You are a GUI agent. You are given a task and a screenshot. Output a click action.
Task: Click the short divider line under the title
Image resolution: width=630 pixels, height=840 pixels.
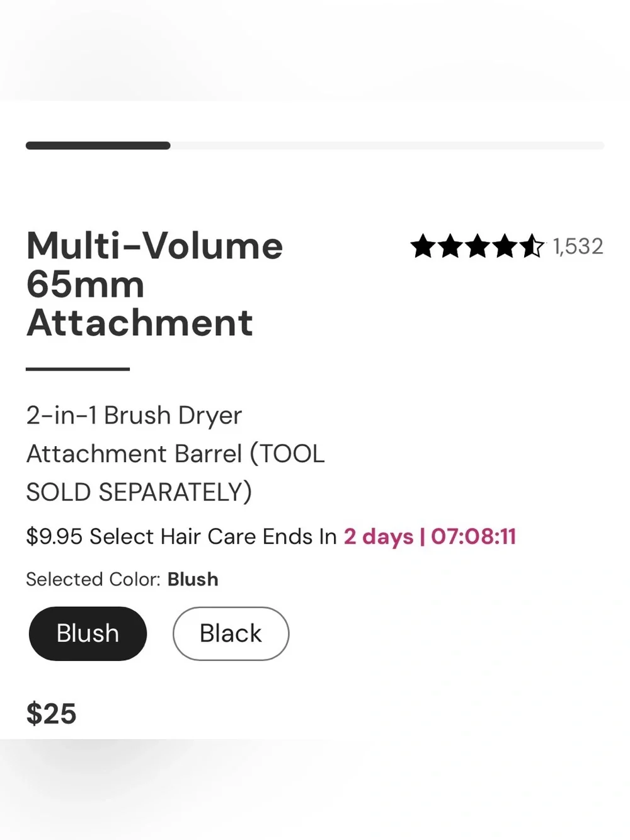click(77, 369)
